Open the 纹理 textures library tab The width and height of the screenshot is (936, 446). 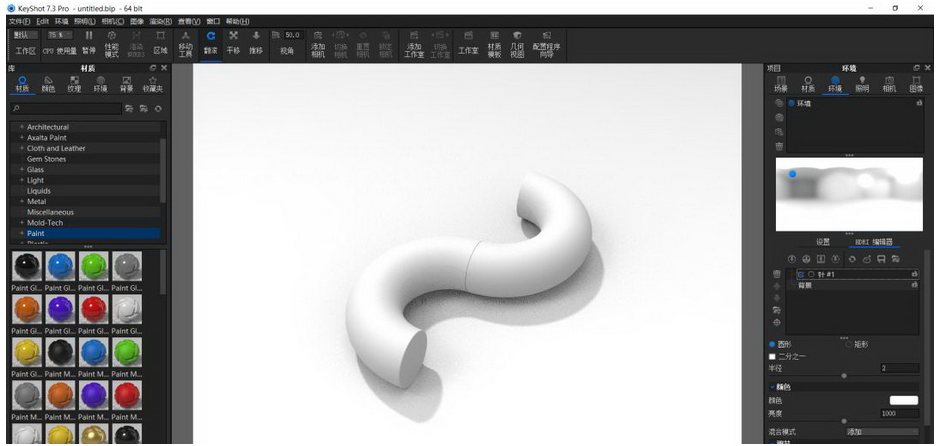point(74,84)
